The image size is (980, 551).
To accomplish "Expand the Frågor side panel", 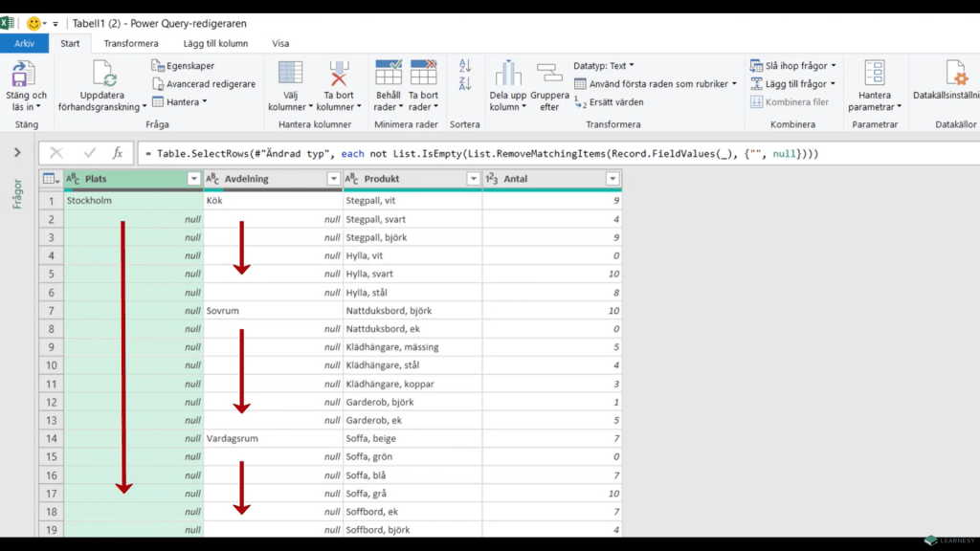I will 17,152.
